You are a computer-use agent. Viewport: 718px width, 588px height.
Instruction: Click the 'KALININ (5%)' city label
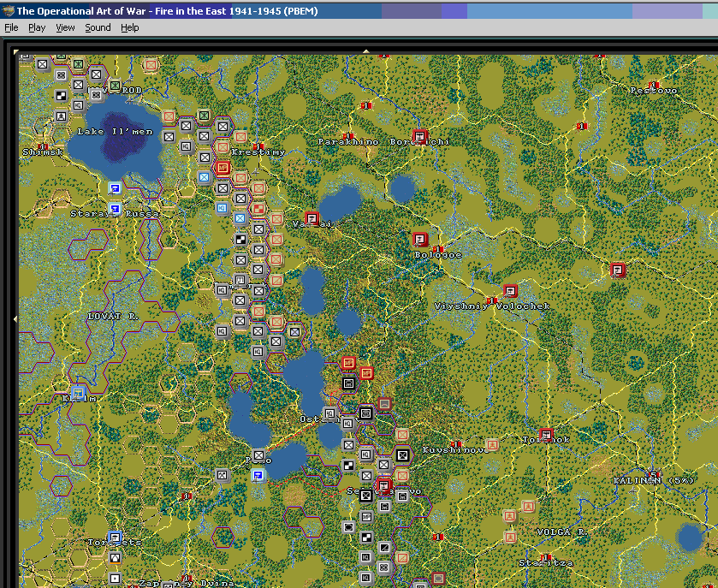(x=654, y=480)
